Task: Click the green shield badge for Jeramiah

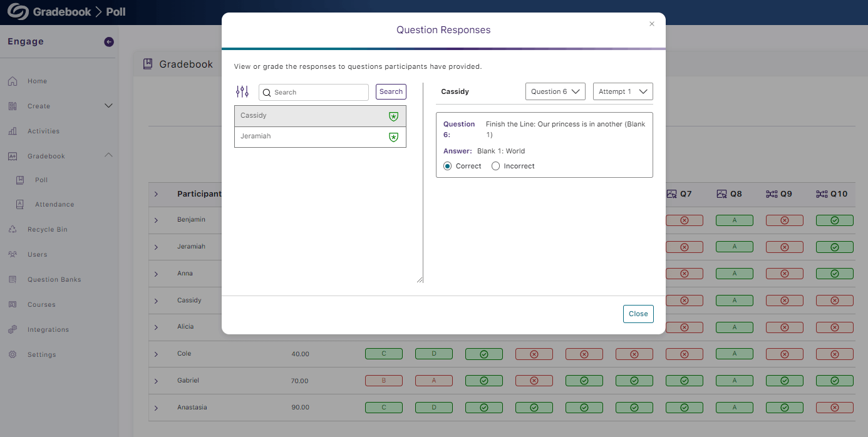Action: coord(393,137)
